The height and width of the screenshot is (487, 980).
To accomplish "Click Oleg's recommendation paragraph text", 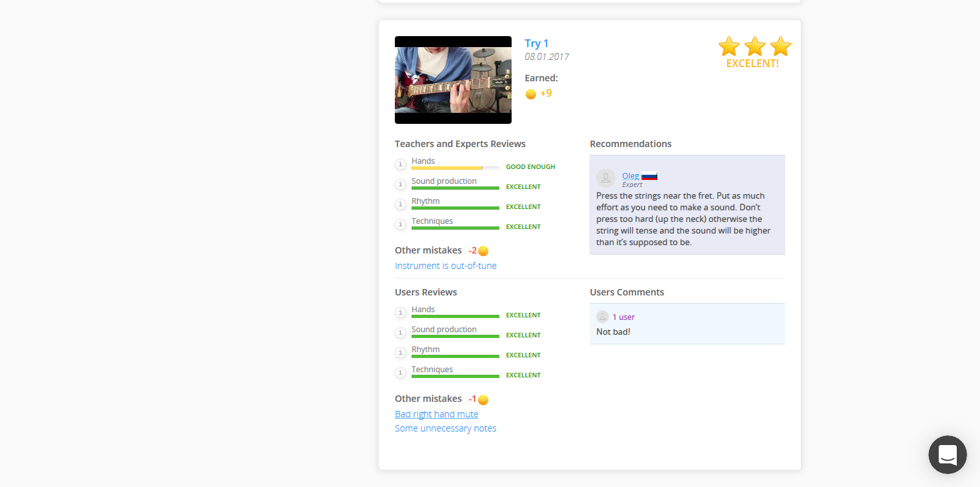I will point(683,219).
